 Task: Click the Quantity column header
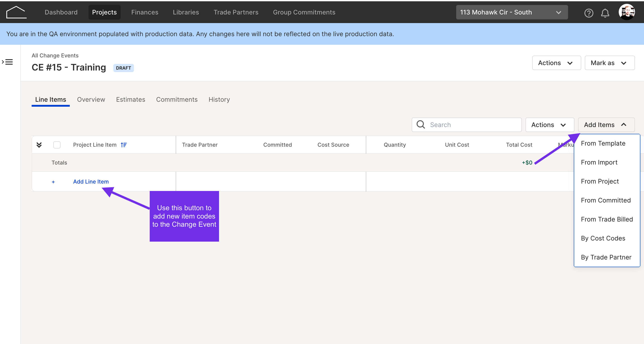tap(394, 145)
